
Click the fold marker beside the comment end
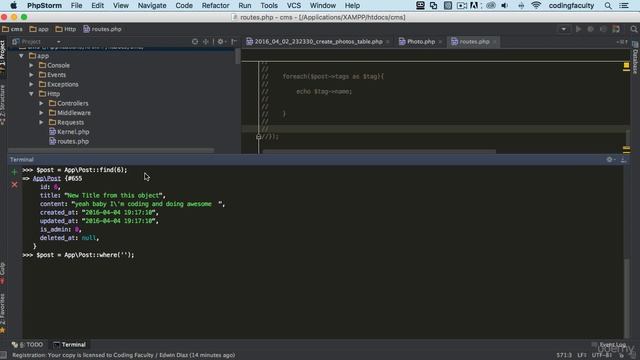pos(258,137)
